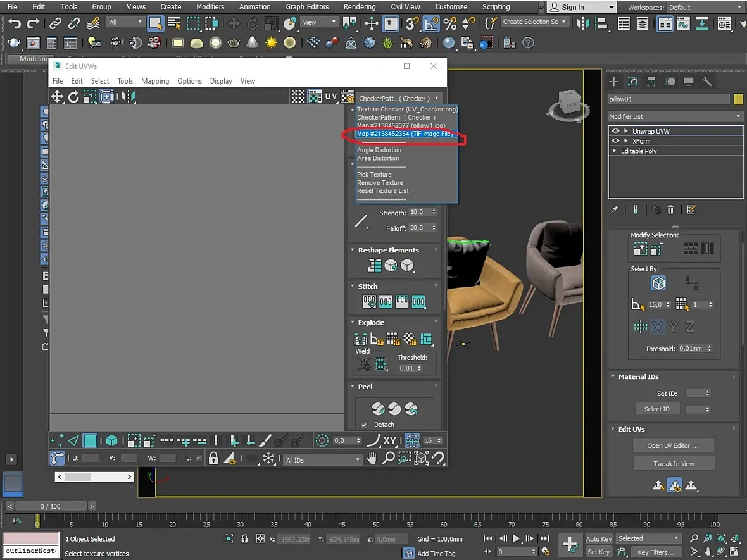Click the Create plus tab in command panel

[x=613, y=82]
